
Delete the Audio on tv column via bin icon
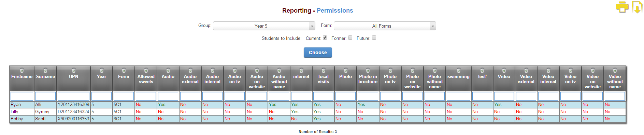(235, 71)
